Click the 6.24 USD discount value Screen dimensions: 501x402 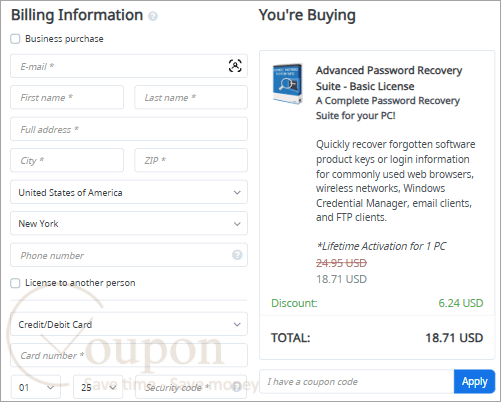coord(461,303)
